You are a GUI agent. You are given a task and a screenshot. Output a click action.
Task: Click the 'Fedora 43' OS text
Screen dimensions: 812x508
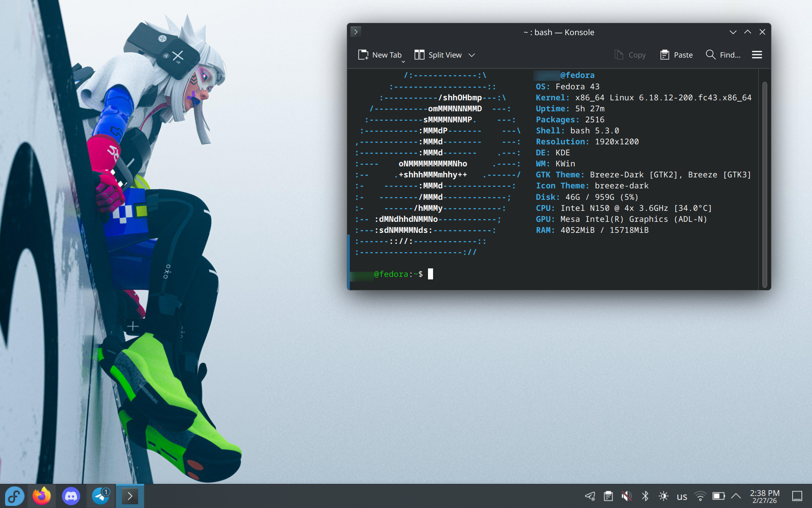pyautogui.click(x=577, y=86)
